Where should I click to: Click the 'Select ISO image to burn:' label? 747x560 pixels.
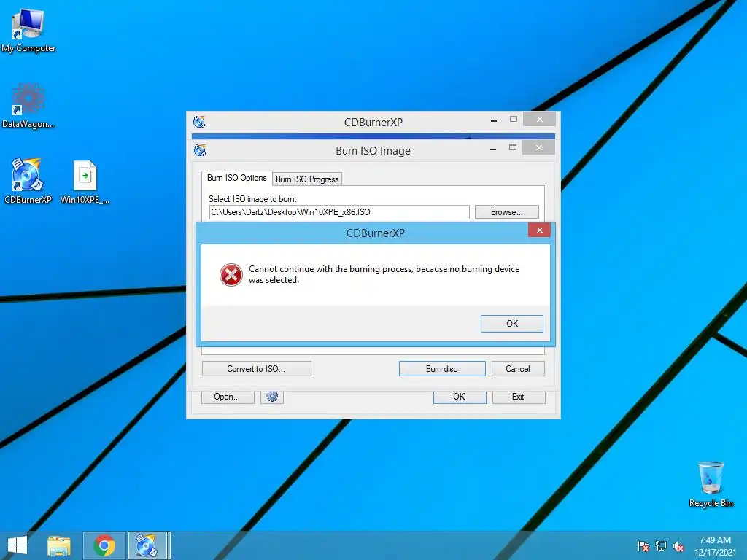(252, 199)
